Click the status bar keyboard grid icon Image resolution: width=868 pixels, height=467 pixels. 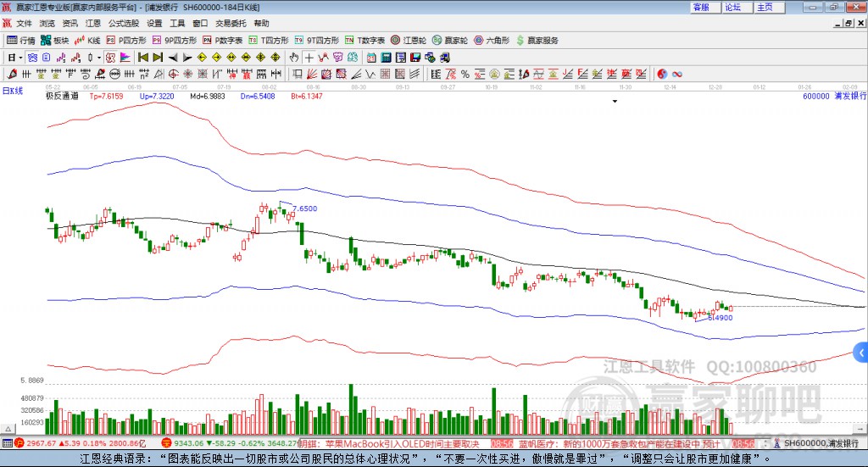coord(7,443)
